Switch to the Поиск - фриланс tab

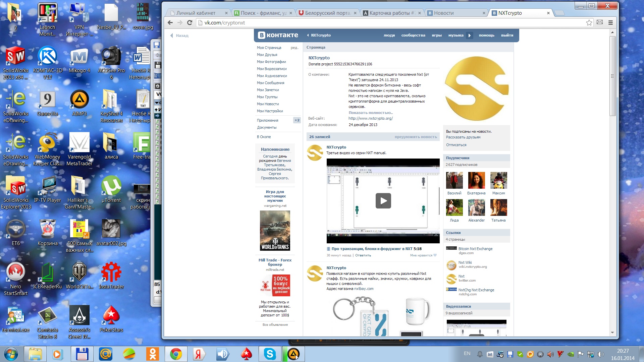pyautogui.click(x=263, y=13)
